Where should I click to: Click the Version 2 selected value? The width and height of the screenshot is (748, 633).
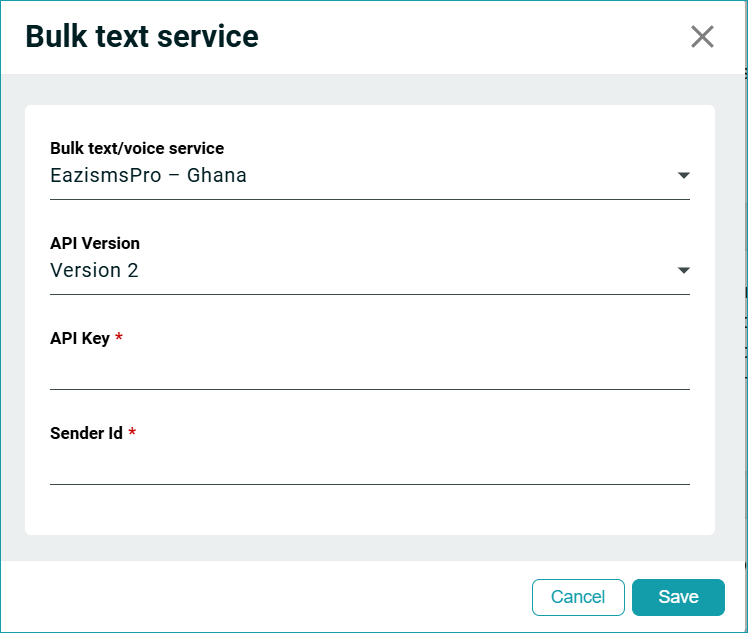pyautogui.click(x=94, y=271)
